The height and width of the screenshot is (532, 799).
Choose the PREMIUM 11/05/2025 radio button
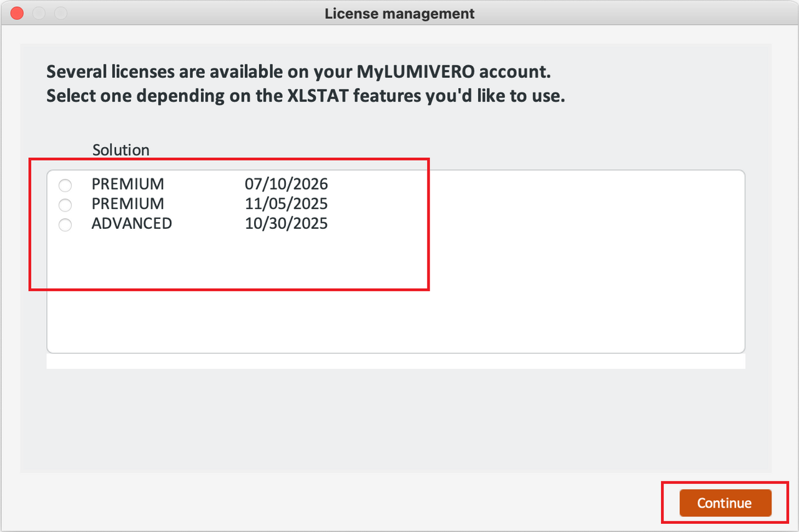click(65, 205)
